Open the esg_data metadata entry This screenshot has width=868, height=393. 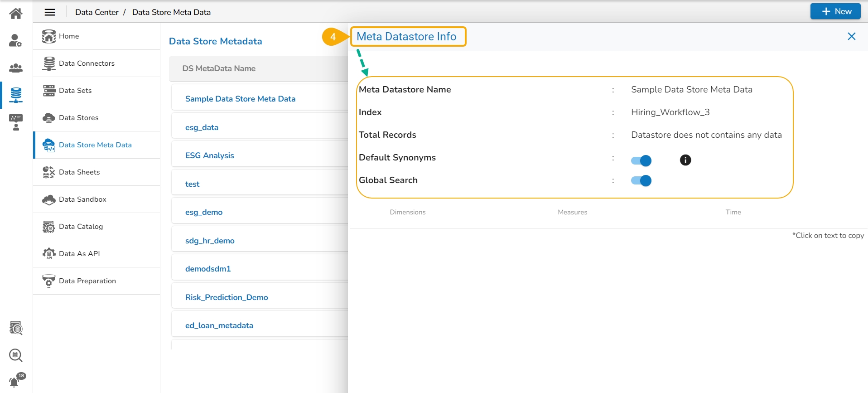pyautogui.click(x=202, y=127)
